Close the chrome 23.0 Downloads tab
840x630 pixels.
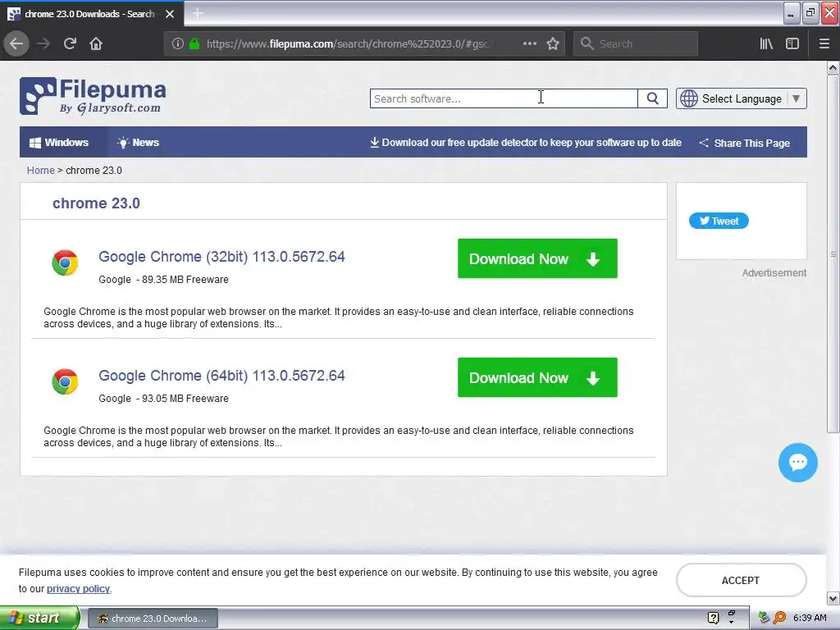coord(170,14)
